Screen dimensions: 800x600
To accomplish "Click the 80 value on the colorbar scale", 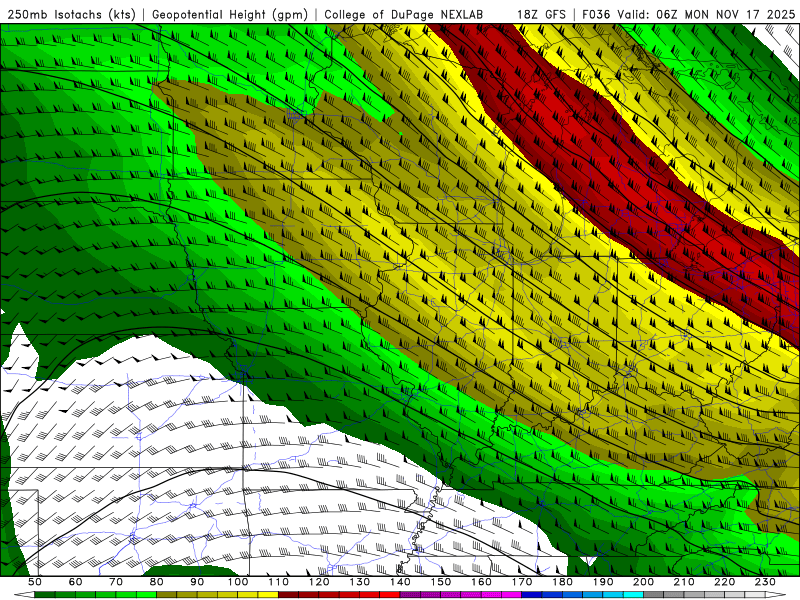I will 156,582.
